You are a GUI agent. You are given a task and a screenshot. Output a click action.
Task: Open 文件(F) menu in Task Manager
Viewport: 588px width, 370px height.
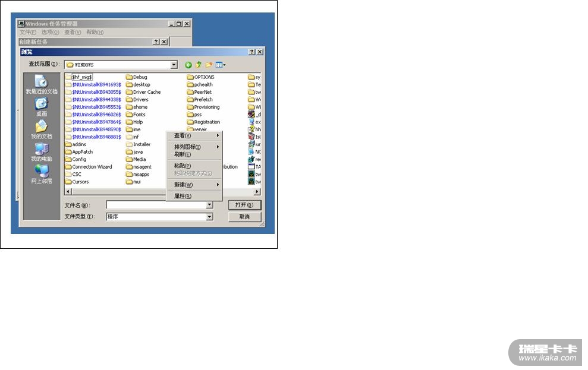click(x=28, y=32)
